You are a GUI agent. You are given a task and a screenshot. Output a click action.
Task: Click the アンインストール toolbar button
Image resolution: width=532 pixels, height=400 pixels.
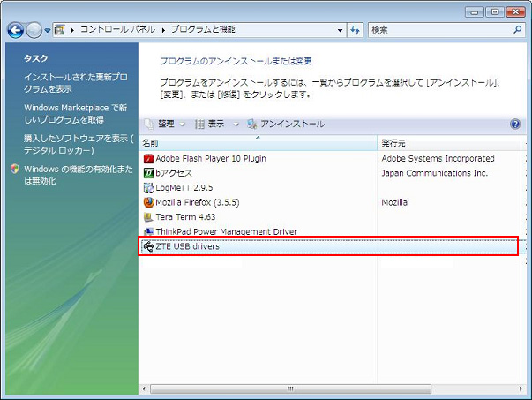[x=292, y=124]
